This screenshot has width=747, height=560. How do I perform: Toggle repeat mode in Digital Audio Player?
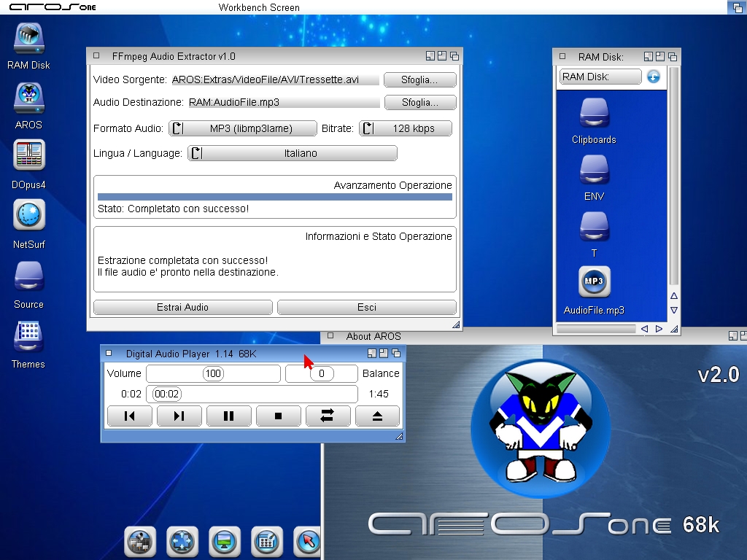(x=328, y=416)
